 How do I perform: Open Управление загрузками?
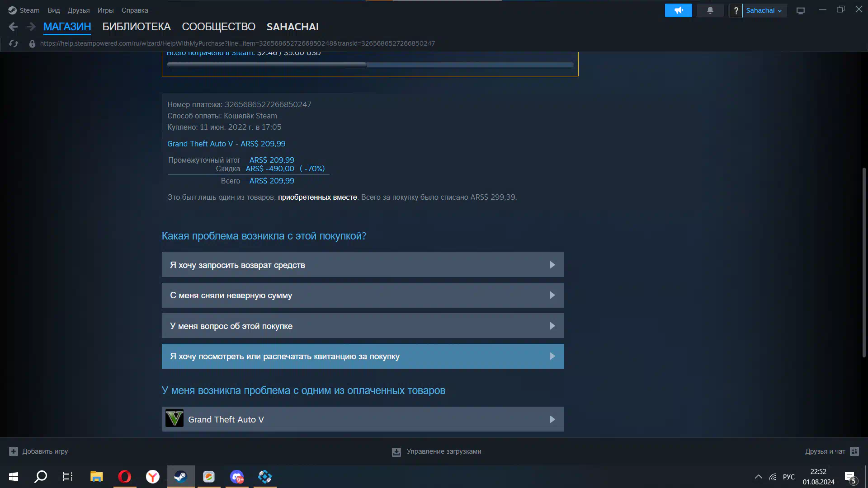[436, 451]
